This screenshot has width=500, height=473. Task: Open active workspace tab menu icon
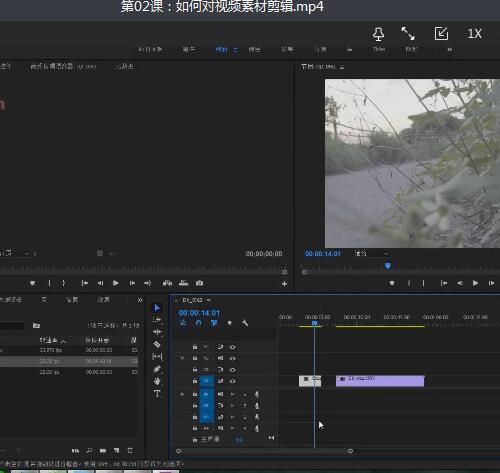click(x=235, y=50)
